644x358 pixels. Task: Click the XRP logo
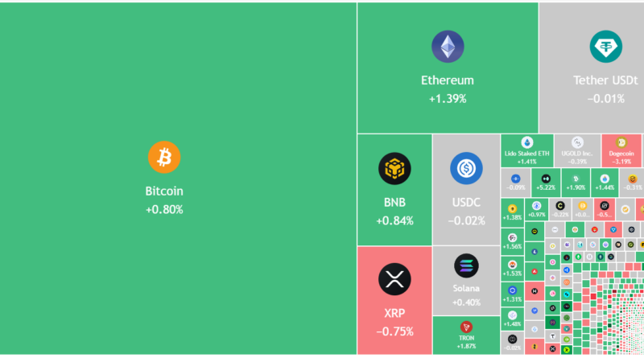point(394,279)
